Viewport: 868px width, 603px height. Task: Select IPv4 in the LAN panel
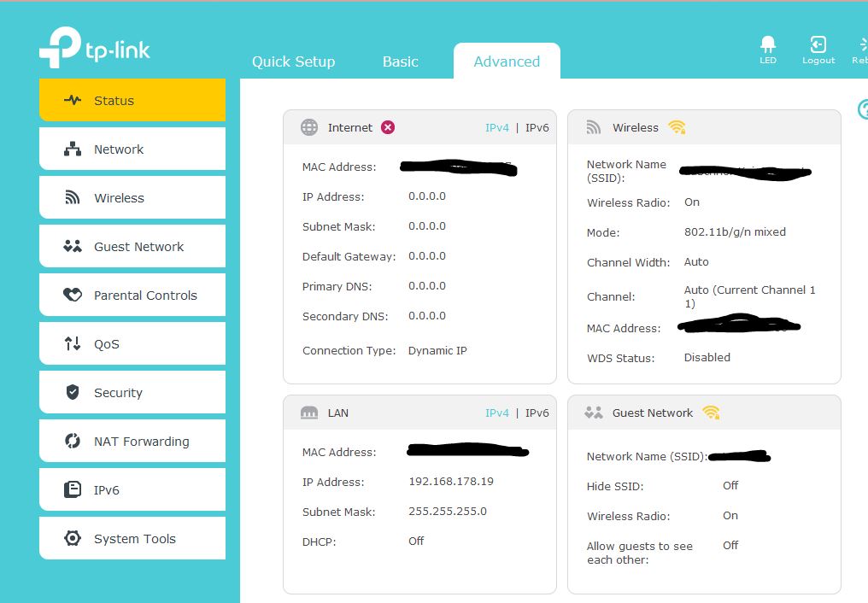click(x=496, y=413)
